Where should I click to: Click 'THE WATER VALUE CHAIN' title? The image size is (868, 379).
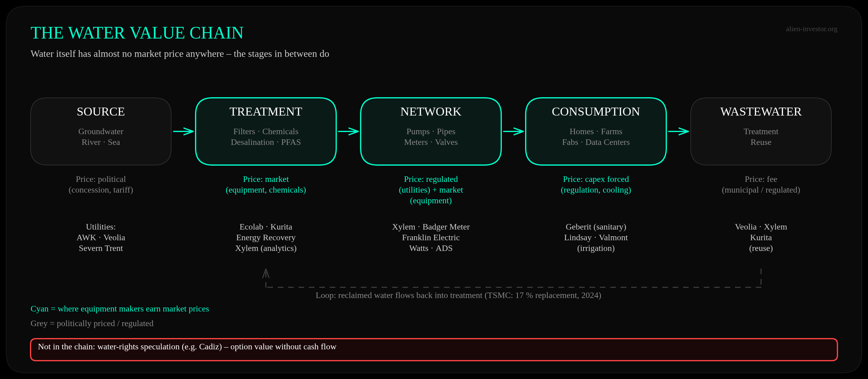point(137,33)
